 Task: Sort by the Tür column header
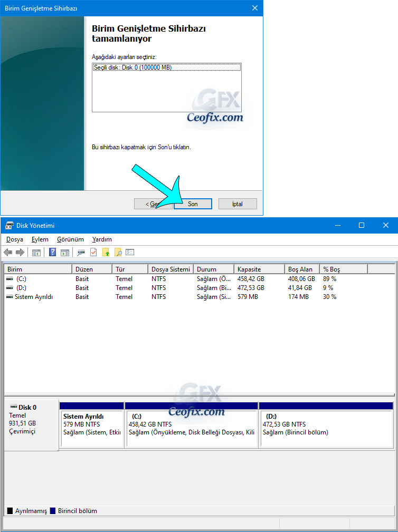click(130, 269)
